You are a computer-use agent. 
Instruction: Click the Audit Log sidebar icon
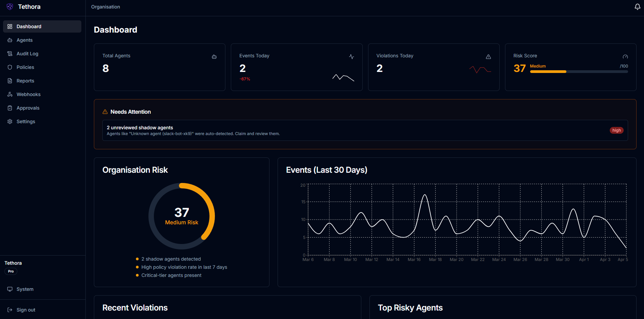pos(10,54)
